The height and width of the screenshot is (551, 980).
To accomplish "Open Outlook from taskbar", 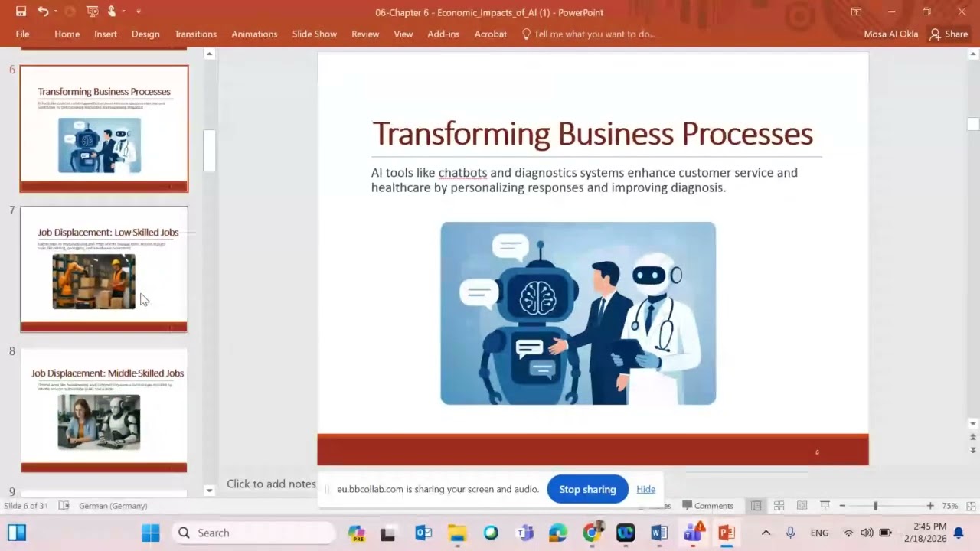I will click(x=423, y=533).
